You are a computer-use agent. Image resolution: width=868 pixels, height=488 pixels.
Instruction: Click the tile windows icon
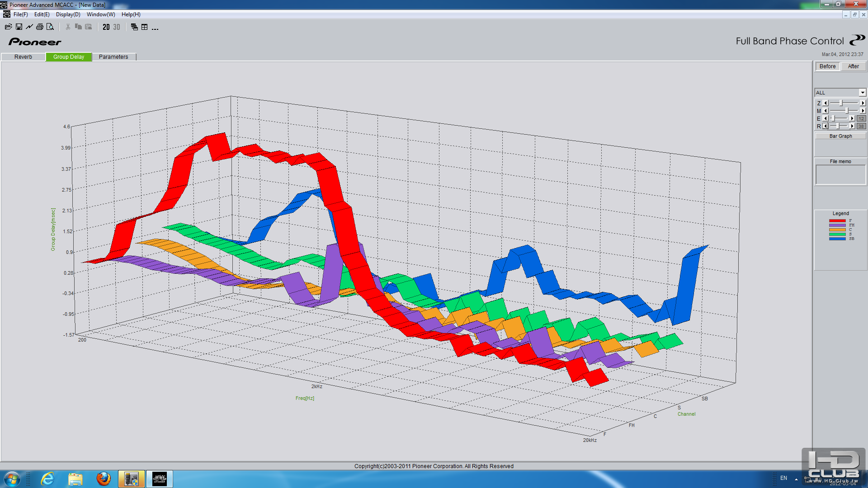(x=145, y=27)
